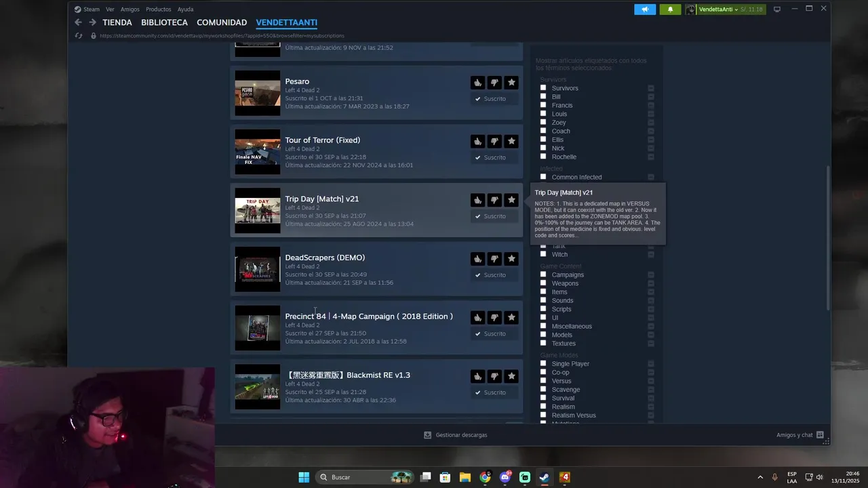The width and height of the screenshot is (868, 488).
Task: Thumbs up Blackmist RE v1.3
Action: [478, 376]
